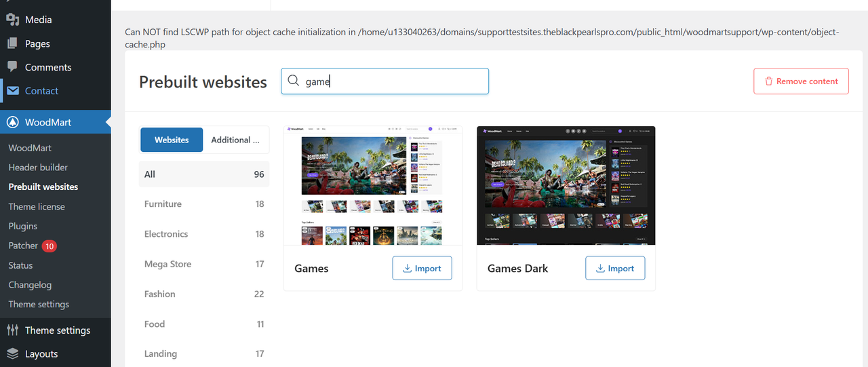Filter by Fashion category
This screenshot has height=367, width=868.
tap(204, 294)
